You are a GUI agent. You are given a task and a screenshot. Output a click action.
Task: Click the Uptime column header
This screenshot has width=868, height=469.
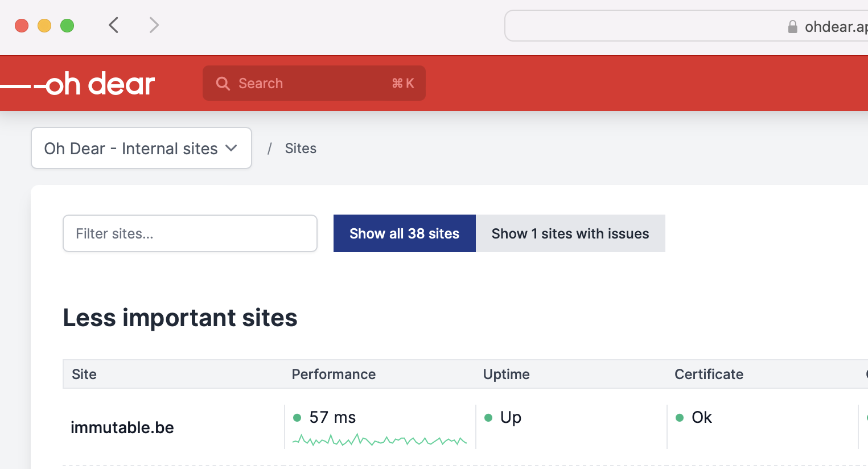pyautogui.click(x=507, y=374)
